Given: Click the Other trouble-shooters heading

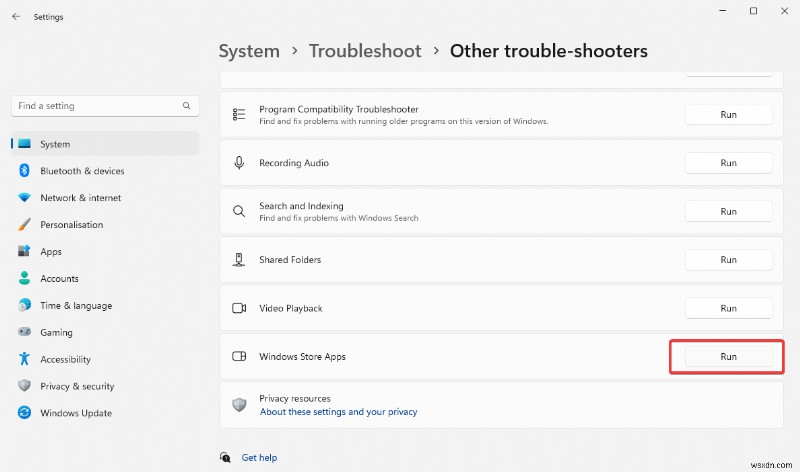Looking at the screenshot, I should click(x=548, y=51).
